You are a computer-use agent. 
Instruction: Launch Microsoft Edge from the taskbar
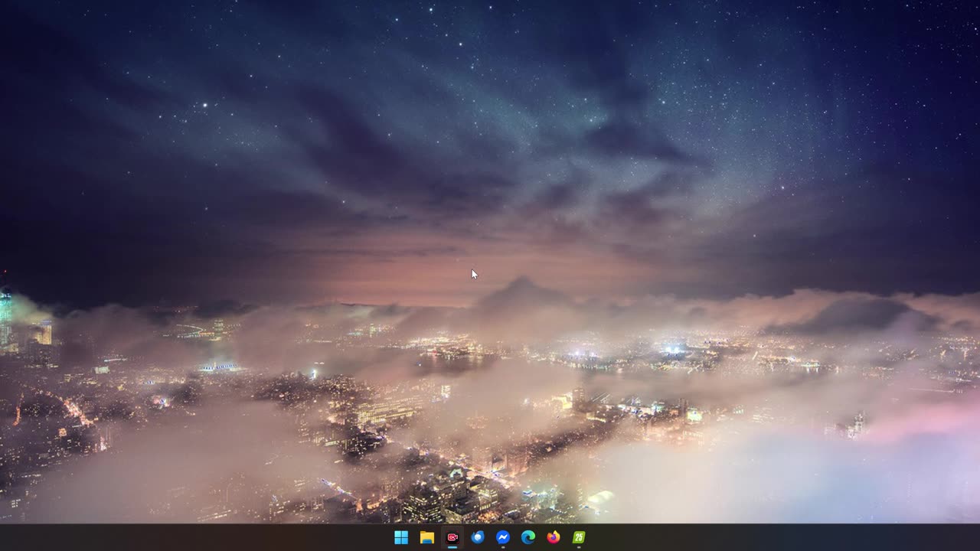click(528, 537)
